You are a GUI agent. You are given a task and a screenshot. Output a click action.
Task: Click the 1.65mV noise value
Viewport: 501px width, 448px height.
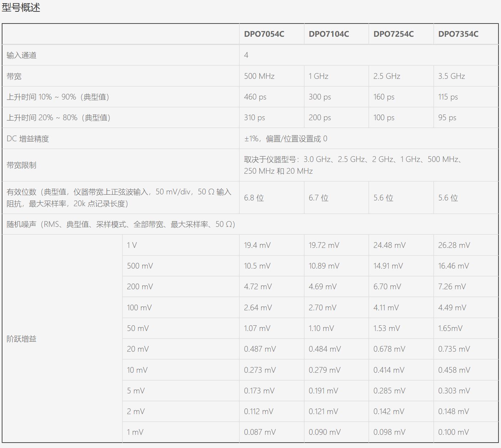pyautogui.click(x=450, y=329)
